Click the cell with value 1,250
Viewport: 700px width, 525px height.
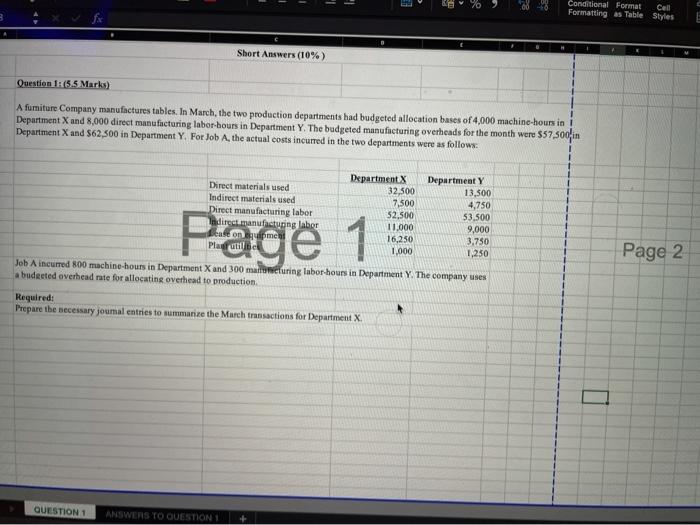click(x=477, y=254)
